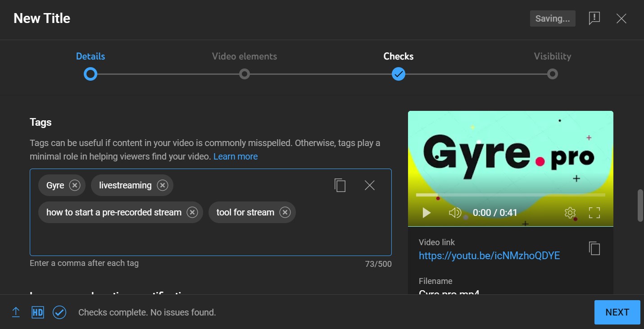The height and width of the screenshot is (329, 644).
Task: Click the 'livestreaming' tag chip text
Action: [125, 185]
